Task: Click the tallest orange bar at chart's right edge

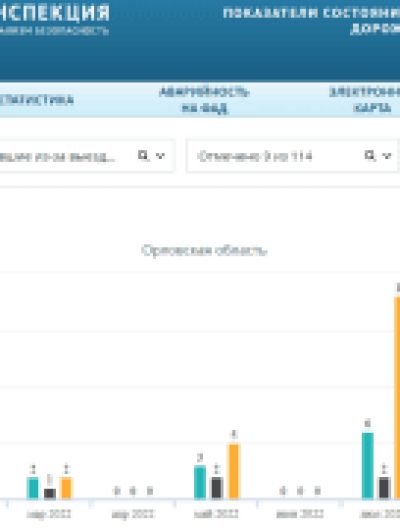Action: tap(397, 398)
